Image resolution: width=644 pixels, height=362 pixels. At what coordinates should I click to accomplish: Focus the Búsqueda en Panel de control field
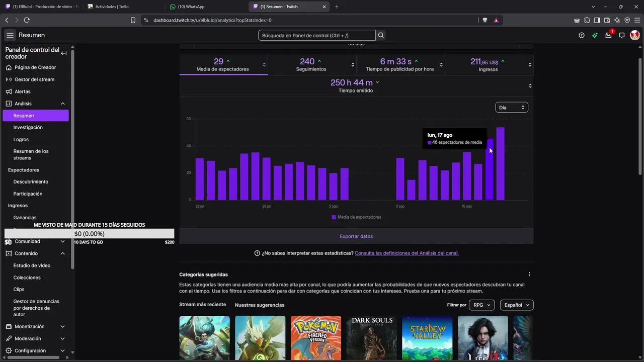317,35
